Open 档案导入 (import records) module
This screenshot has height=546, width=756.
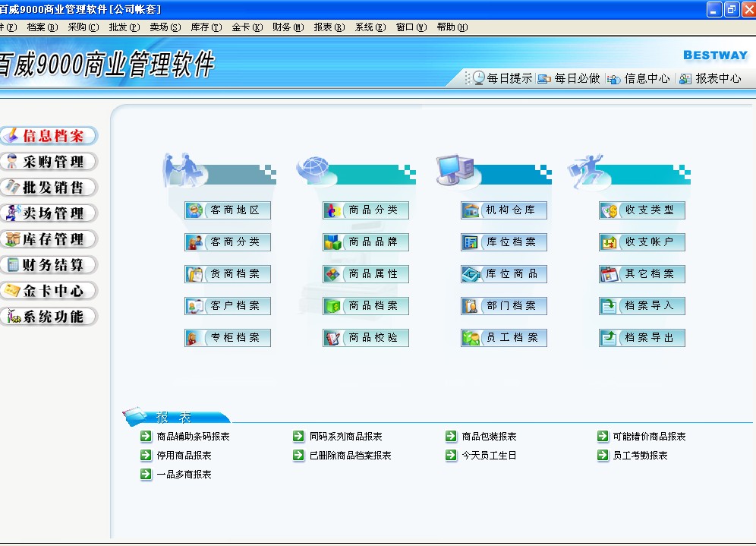click(x=642, y=306)
